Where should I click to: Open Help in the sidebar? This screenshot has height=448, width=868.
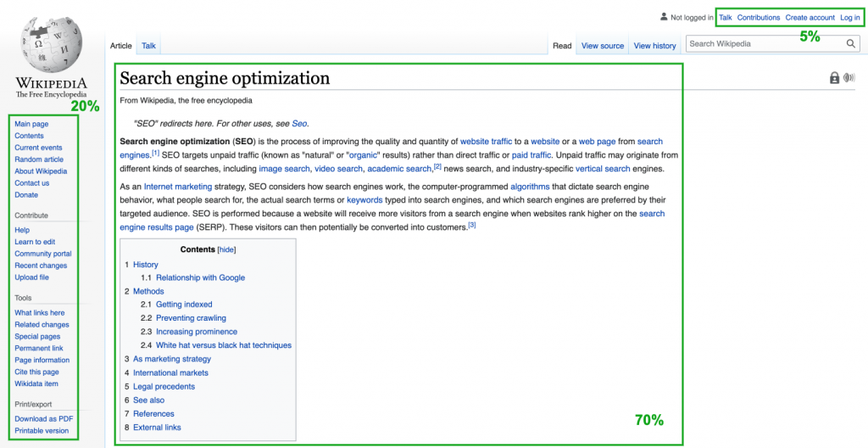click(x=22, y=230)
